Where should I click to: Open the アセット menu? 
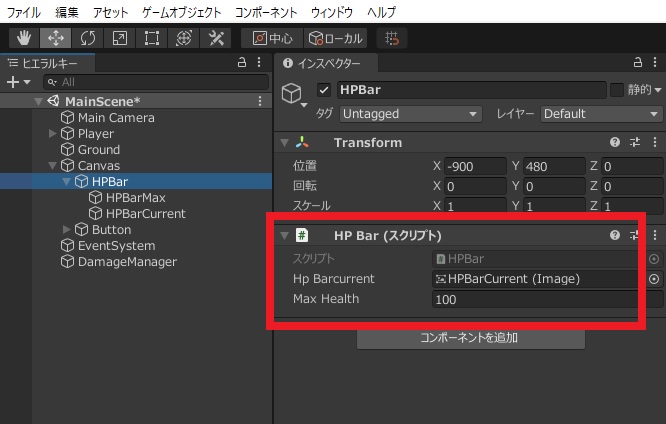pyautogui.click(x=110, y=12)
